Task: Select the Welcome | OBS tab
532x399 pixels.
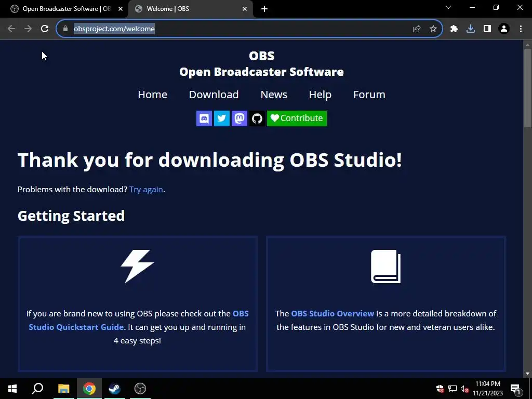Action: pos(190,9)
